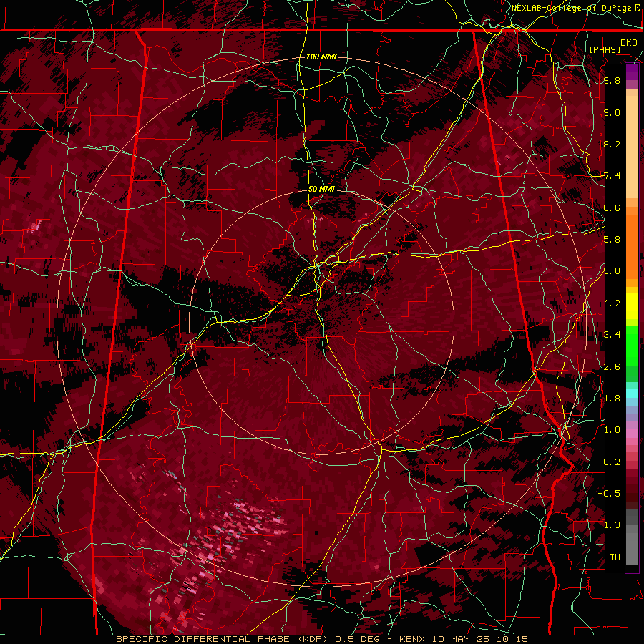Click the 100 NMI range ring label
This screenshot has width=644, height=644.
tap(321, 57)
